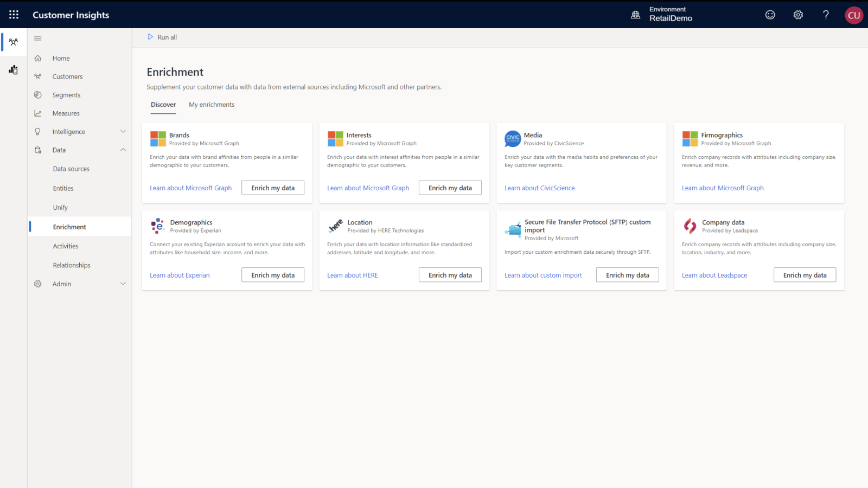The height and width of the screenshot is (488, 868).
Task: Collapse the navigation hamburger menu
Action: pos(37,38)
